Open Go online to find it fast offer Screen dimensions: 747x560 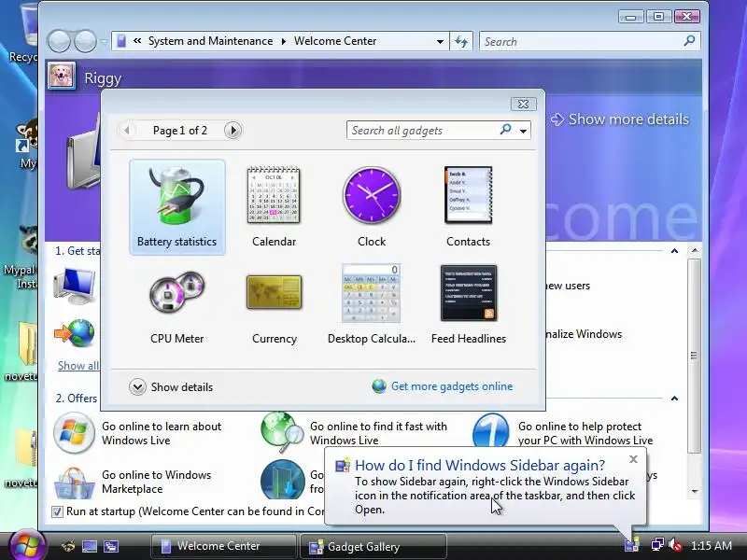379,433
